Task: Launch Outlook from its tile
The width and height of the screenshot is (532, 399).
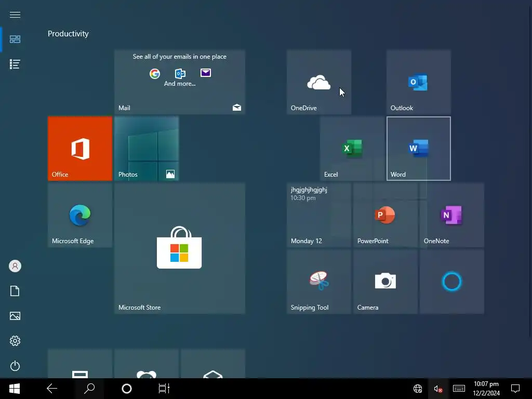Action: tap(418, 82)
